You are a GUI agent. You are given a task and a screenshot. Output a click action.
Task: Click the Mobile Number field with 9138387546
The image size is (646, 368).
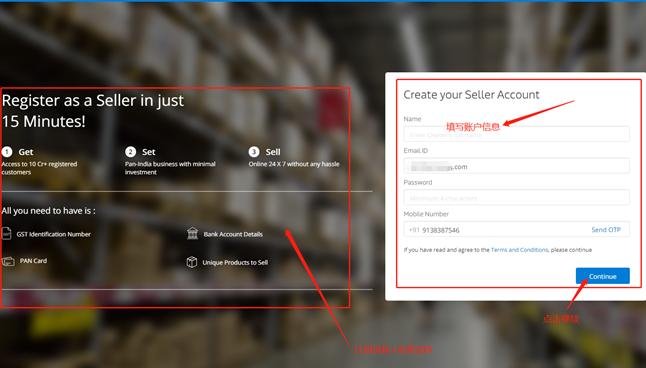click(517, 230)
